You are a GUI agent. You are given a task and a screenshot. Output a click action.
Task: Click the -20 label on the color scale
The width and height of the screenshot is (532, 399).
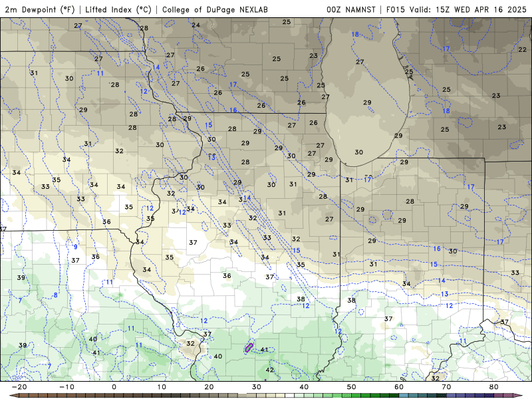pyautogui.click(x=19, y=387)
